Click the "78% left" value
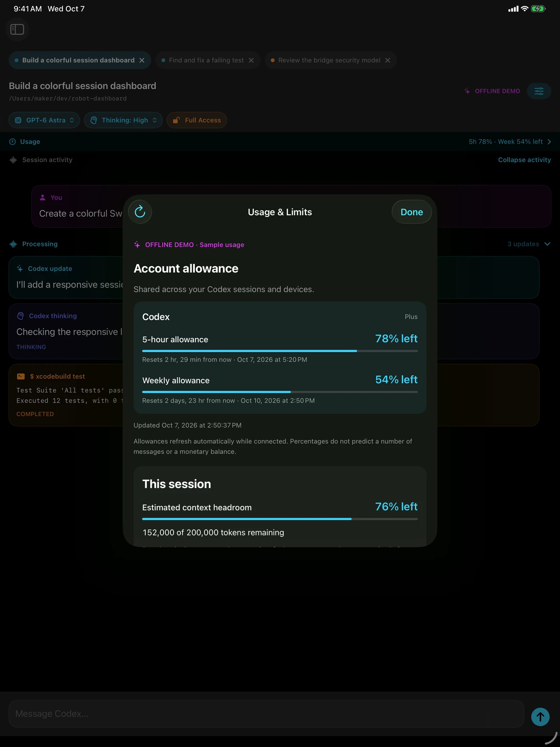560x747 pixels. pos(396,338)
